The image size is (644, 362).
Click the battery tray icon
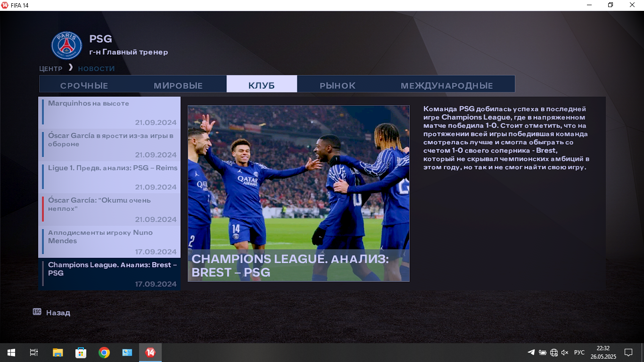click(x=543, y=353)
